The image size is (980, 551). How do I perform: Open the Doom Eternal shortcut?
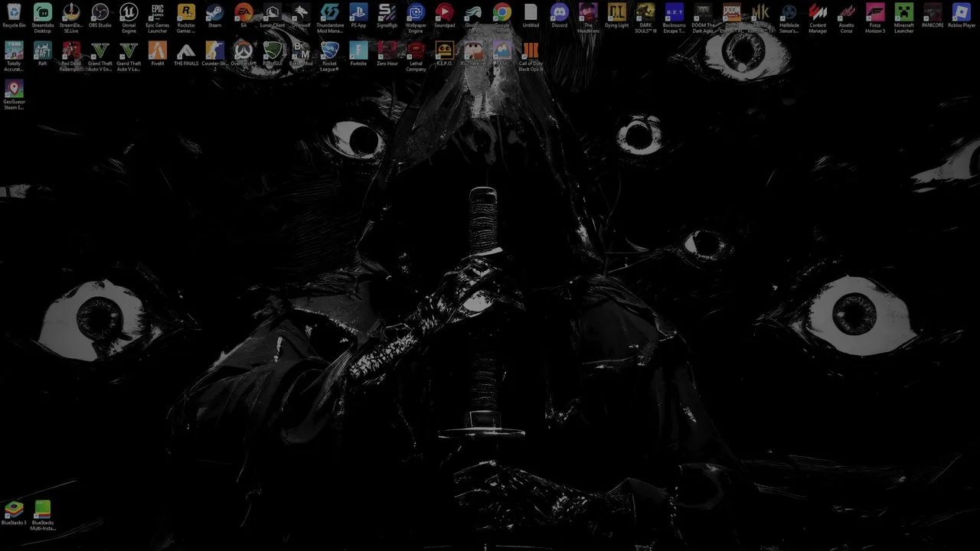click(x=732, y=18)
